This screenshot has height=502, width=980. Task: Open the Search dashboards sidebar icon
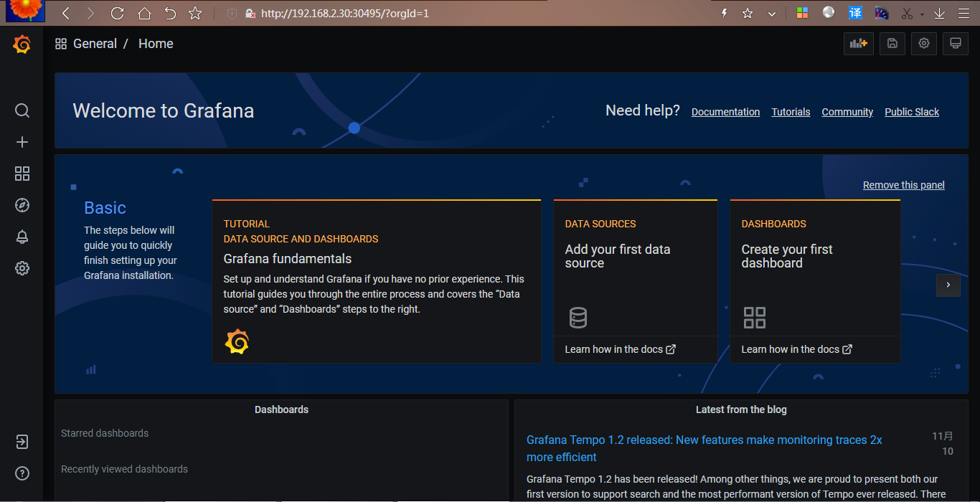pos(22,110)
